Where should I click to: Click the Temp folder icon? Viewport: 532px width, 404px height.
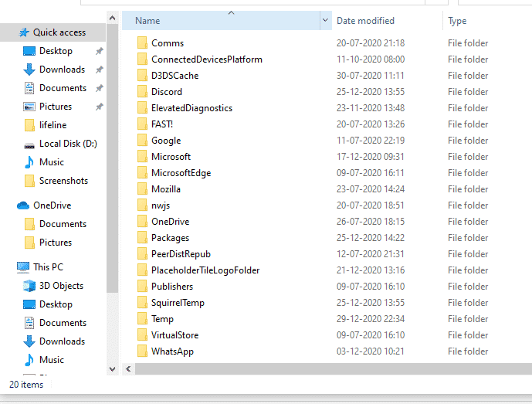(143, 319)
